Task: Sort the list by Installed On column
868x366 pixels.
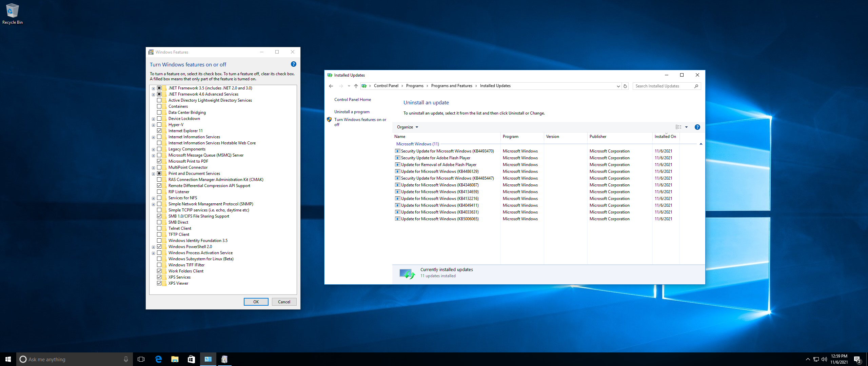Action: tap(666, 137)
